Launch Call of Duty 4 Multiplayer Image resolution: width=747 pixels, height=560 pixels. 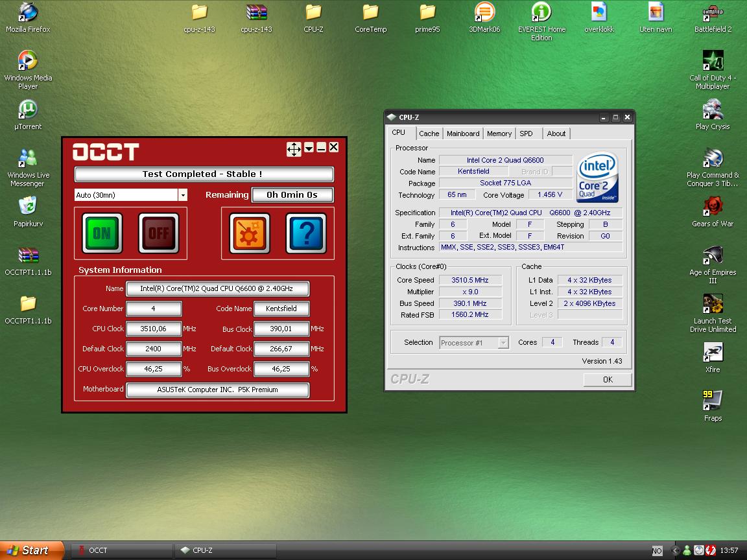[713, 69]
